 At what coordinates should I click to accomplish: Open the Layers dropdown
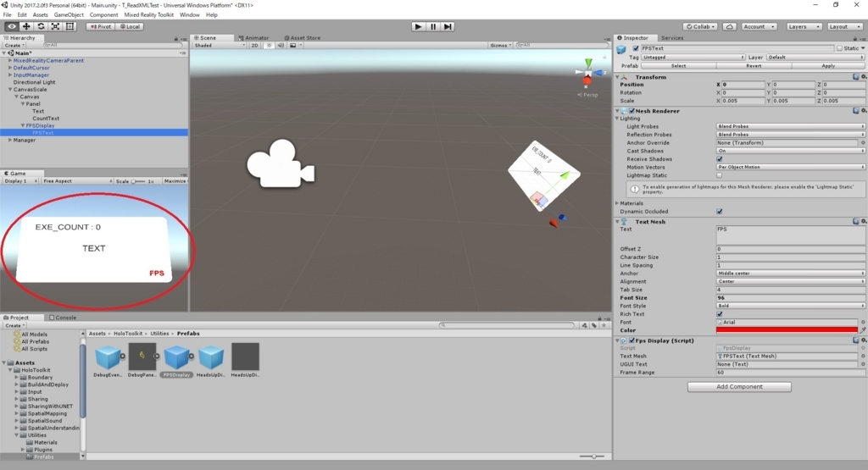804,26
